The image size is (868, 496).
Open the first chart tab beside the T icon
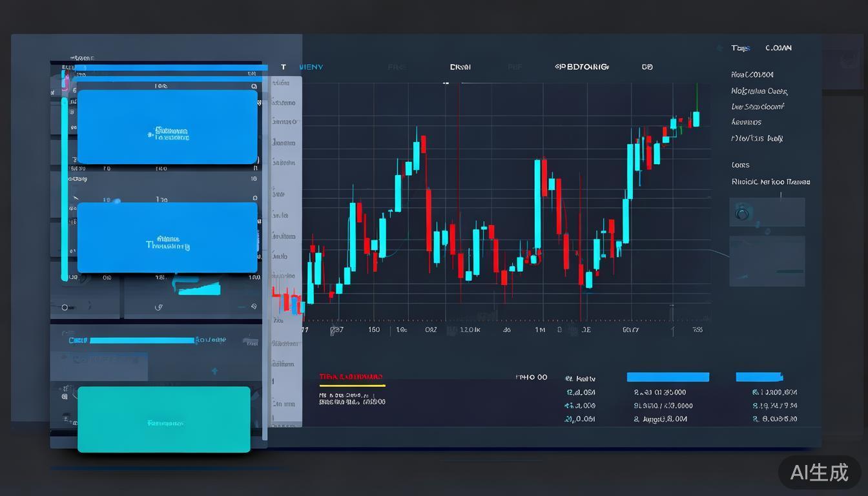point(307,67)
